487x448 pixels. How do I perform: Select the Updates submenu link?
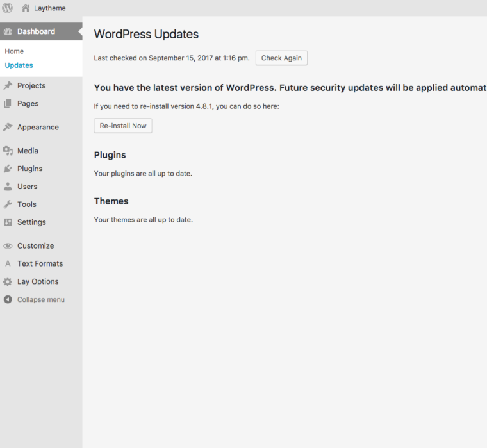[19, 65]
